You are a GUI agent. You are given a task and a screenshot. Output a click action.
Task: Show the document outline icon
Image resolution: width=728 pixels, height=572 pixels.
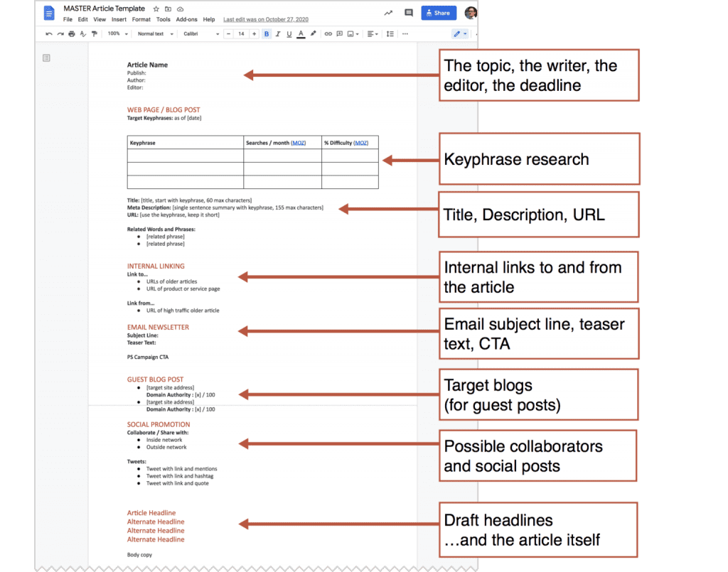coord(46,58)
